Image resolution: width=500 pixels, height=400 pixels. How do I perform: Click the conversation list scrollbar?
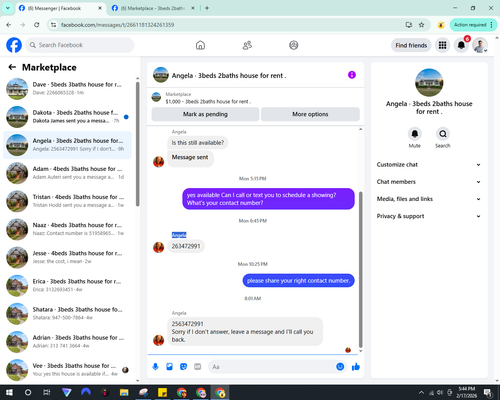pyautogui.click(x=138, y=144)
